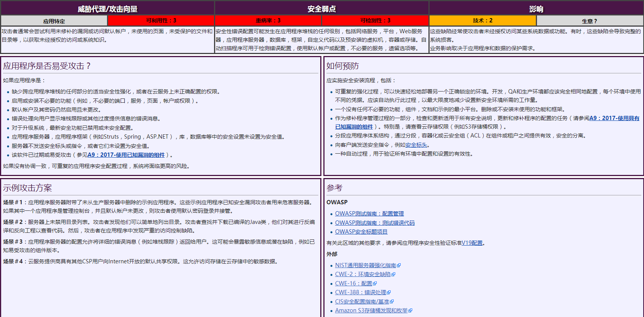The width and height of the screenshot is (644, 317).
Task: Click the 威胁代理/攻击向量 column header
Action: (x=107, y=9)
